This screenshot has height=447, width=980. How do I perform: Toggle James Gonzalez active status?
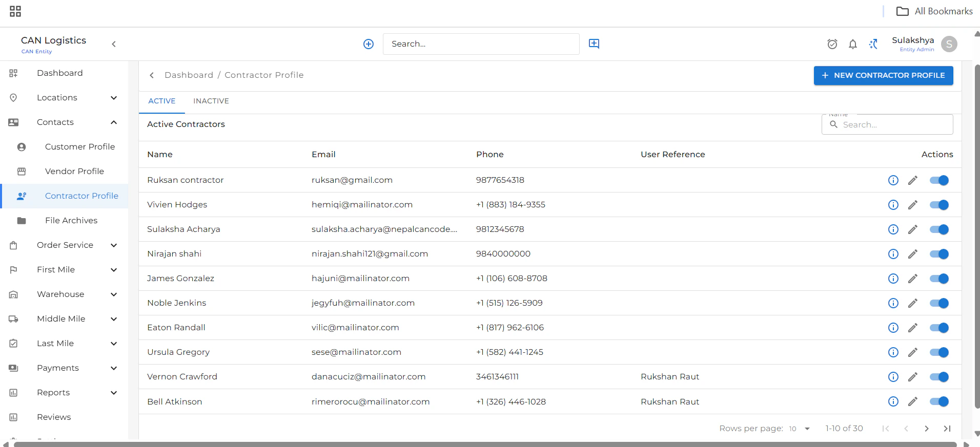click(939, 279)
